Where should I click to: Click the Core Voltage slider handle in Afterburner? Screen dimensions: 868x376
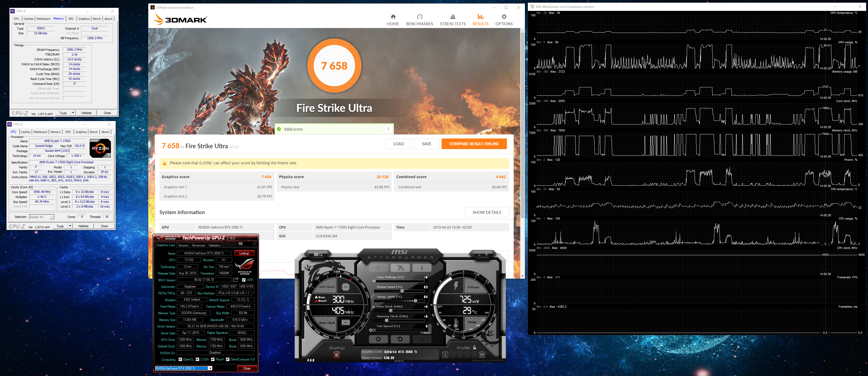tap(374, 281)
